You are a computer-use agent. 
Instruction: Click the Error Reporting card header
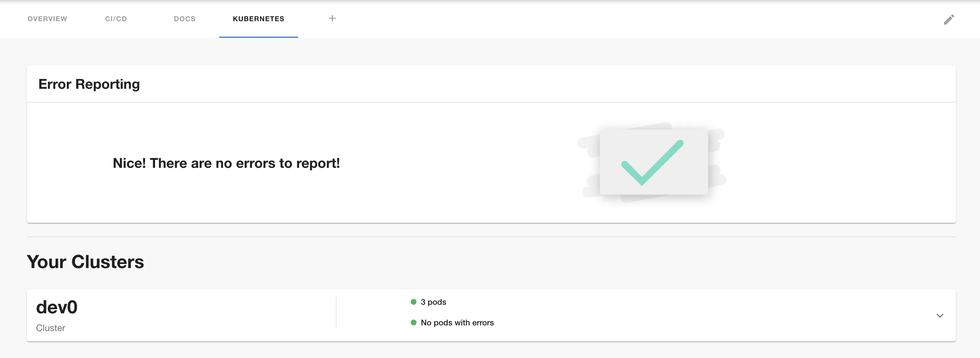tap(89, 84)
